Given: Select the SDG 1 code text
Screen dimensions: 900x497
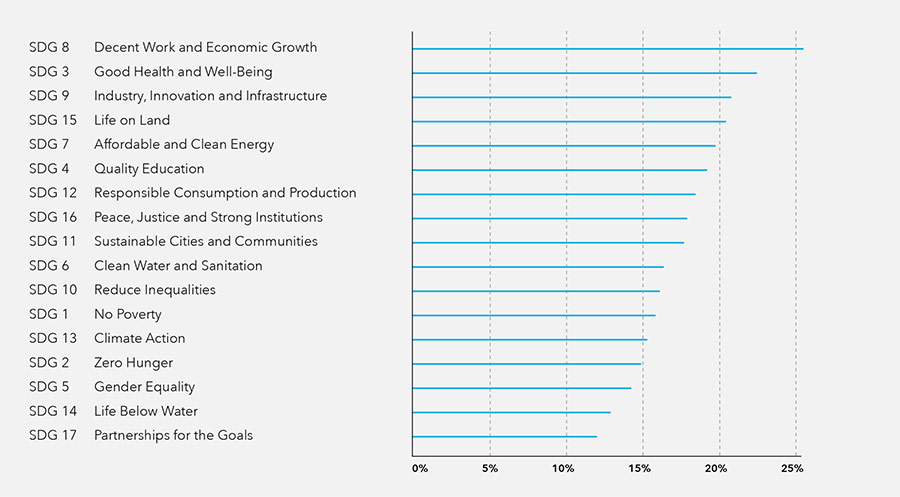Looking at the screenshot, I should pyautogui.click(x=45, y=314).
